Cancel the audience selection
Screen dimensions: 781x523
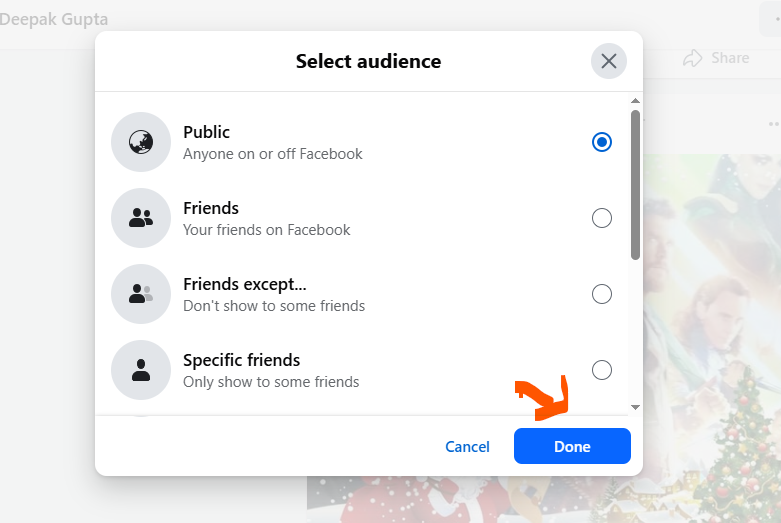[x=467, y=446]
